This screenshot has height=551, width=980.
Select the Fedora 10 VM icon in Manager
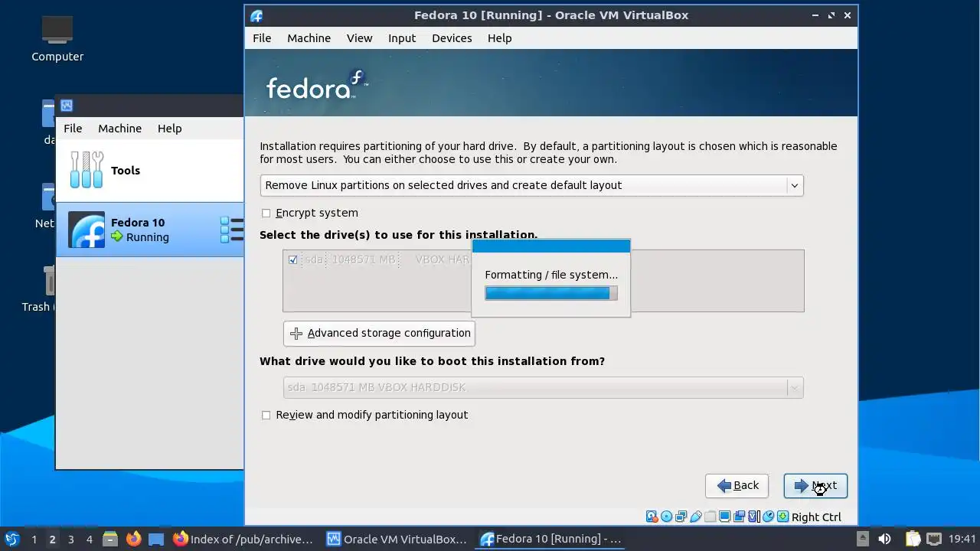click(x=87, y=230)
